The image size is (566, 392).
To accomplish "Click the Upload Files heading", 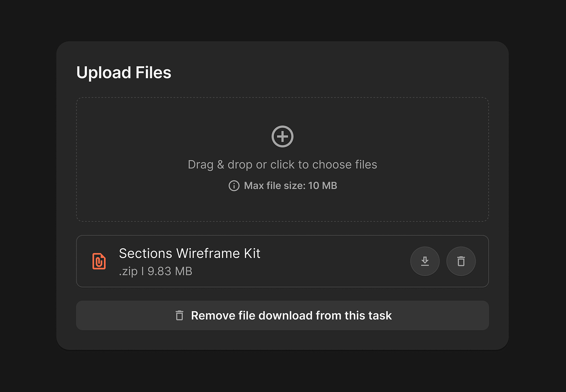I will point(124,72).
